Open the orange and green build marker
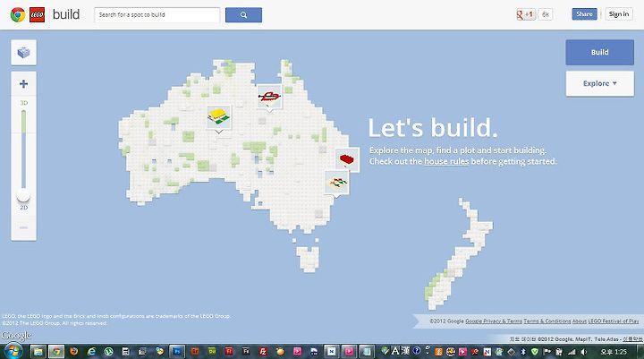This screenshot has height=359, width=644. coord(337,183)
